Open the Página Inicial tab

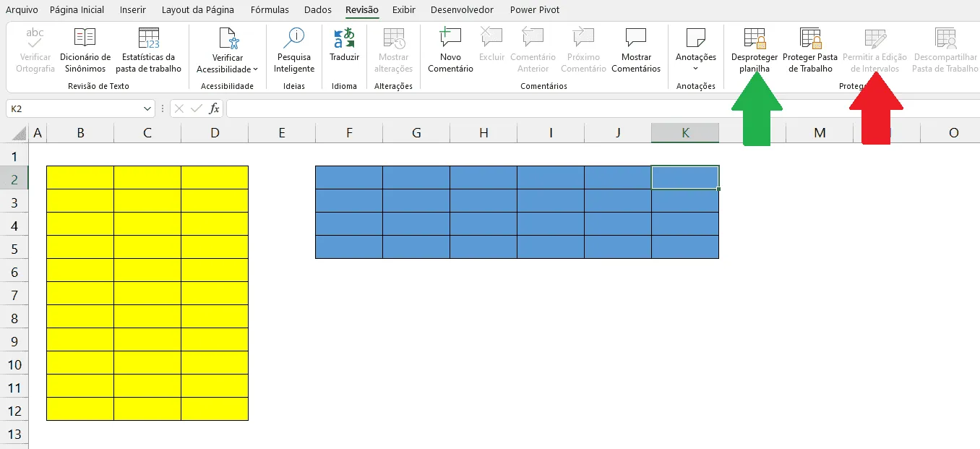point(77,10)
